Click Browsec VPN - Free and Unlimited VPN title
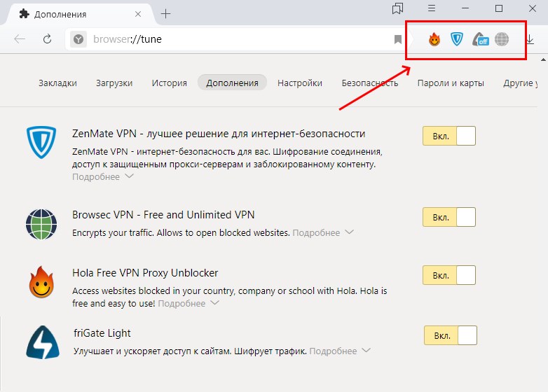This screenshot has height=392, width=548. tap(163, 215)
